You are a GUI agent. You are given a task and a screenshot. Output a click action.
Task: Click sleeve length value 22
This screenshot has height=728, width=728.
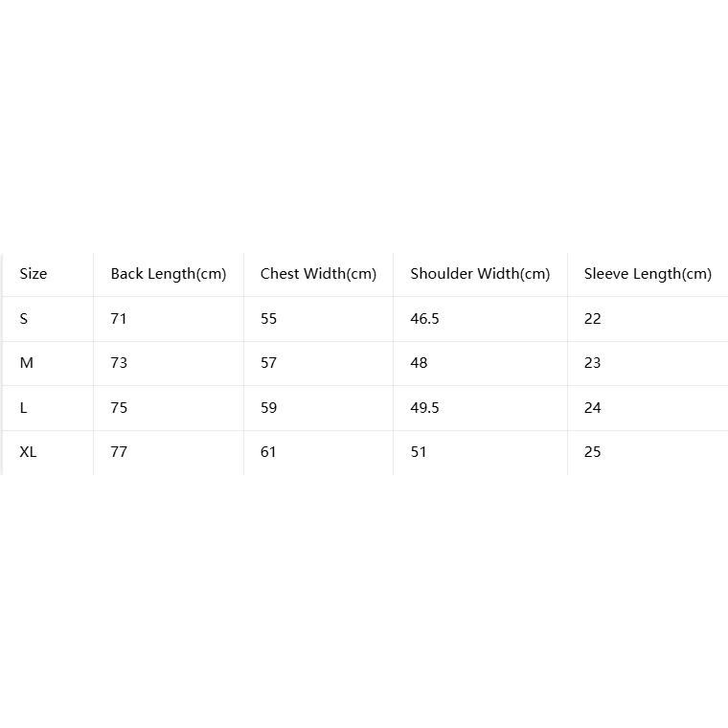pos(592,318)
